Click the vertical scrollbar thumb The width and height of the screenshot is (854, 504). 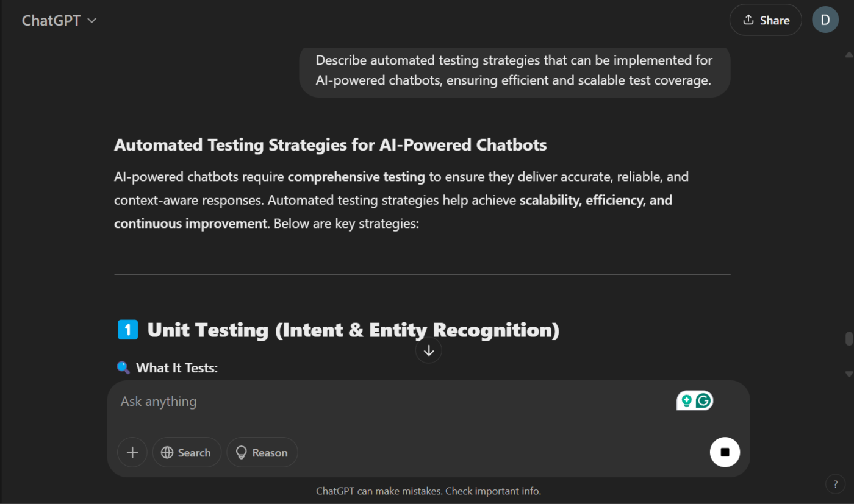point(849,339)
